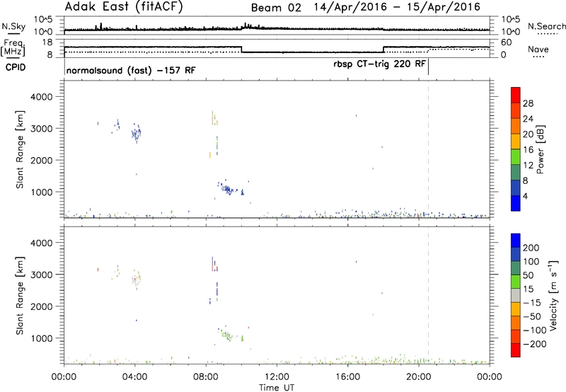Click the '04:00' time tick label

(x=135, y=377)
